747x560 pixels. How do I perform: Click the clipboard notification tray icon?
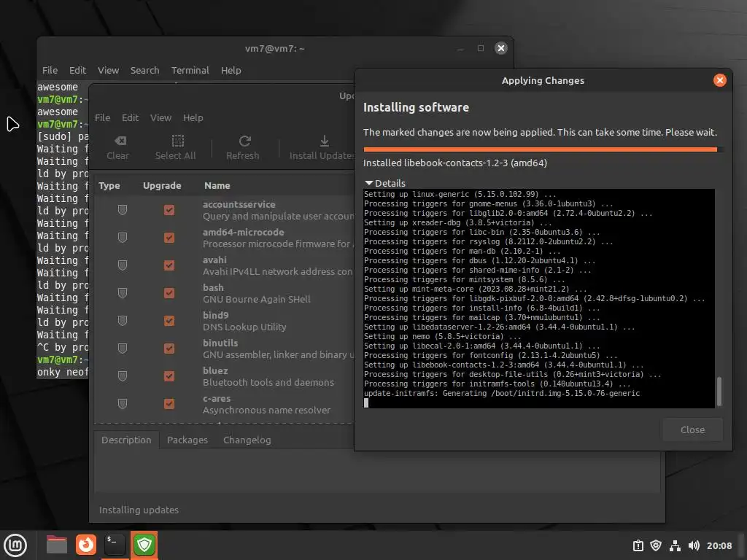(638, 545)
